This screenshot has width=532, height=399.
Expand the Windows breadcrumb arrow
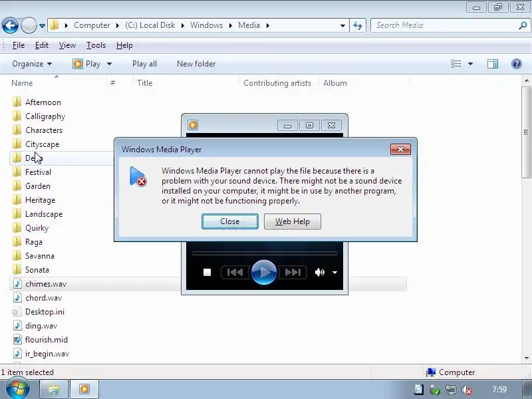pos(230,25)
